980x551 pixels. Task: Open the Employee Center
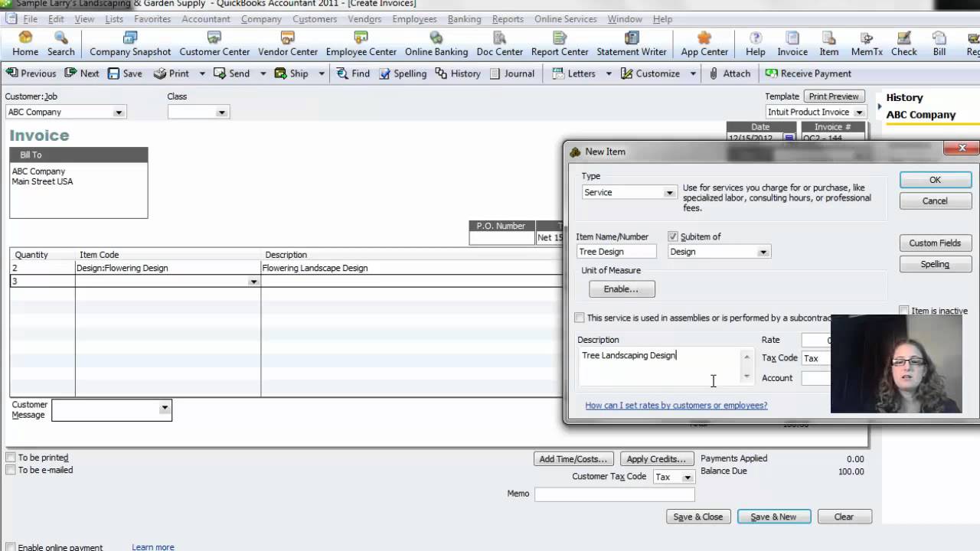(x=361, y=44)
